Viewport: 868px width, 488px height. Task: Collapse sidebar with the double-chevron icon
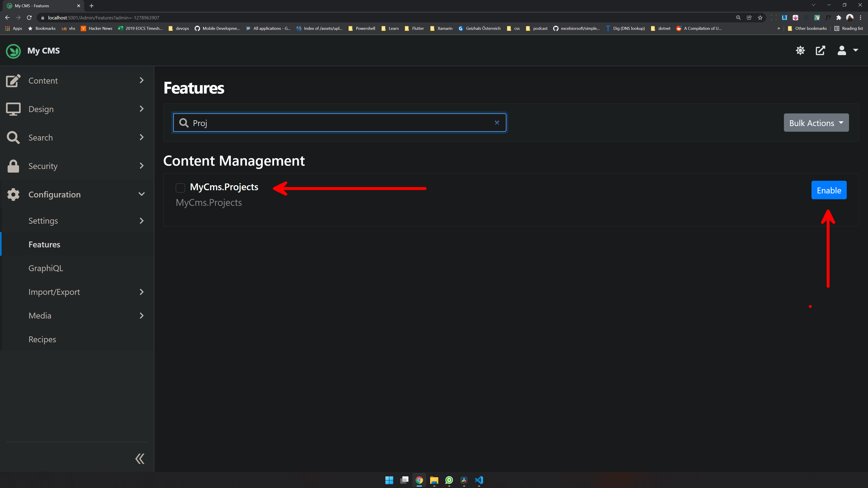[139, 459]
